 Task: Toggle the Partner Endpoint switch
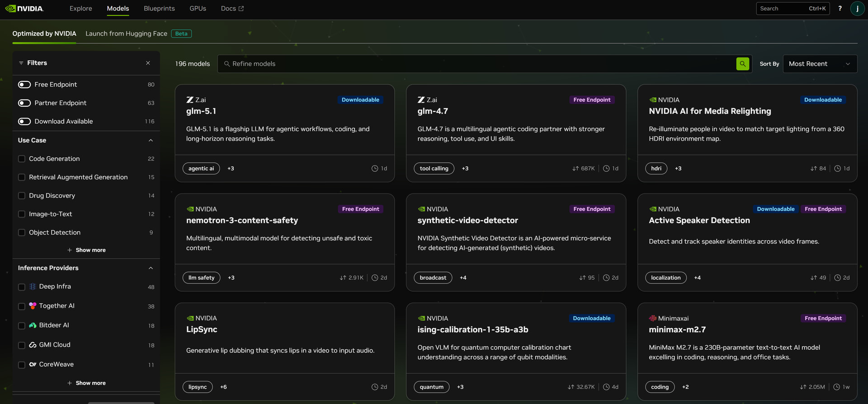24,103
